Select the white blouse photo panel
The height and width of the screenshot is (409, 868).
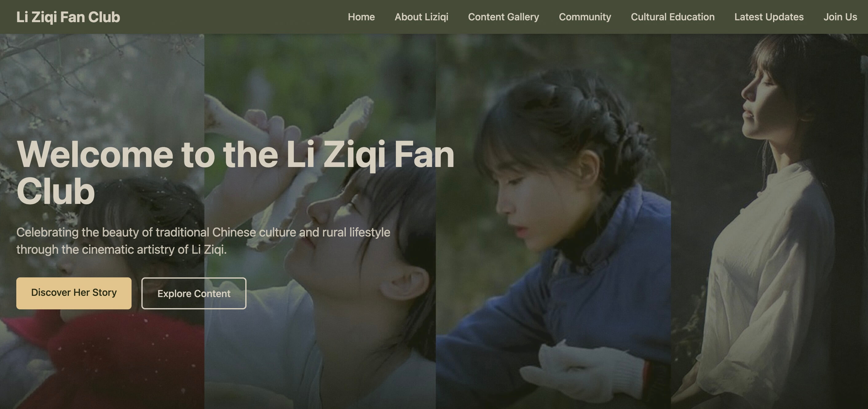(769, 221)
